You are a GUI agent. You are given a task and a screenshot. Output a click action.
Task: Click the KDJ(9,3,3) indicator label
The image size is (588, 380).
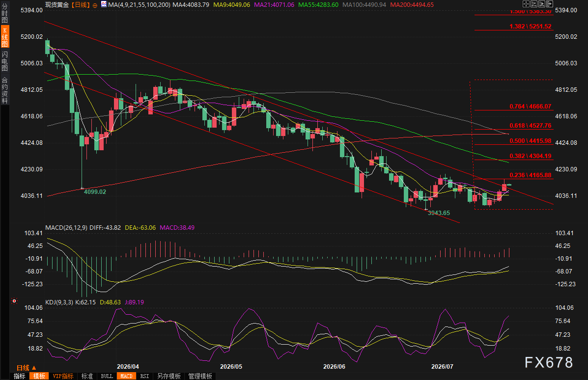tap(59, 302)
